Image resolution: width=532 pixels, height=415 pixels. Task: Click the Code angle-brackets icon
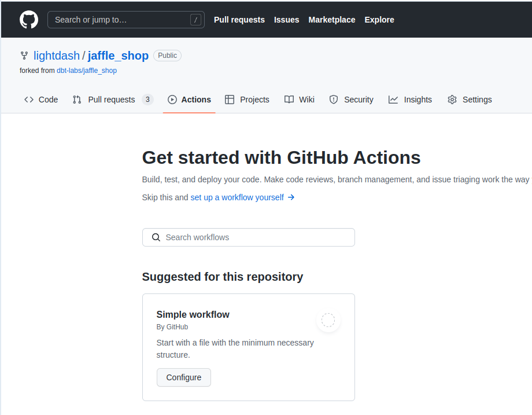29,99
